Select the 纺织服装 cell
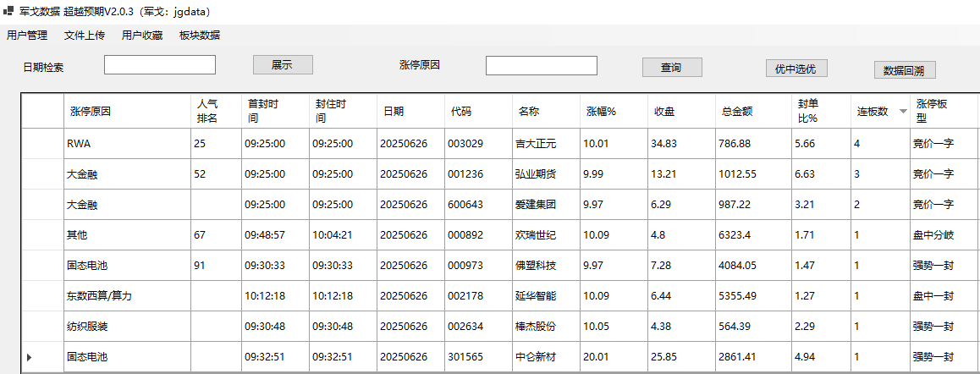980x374 pixels. click(128, 327)
